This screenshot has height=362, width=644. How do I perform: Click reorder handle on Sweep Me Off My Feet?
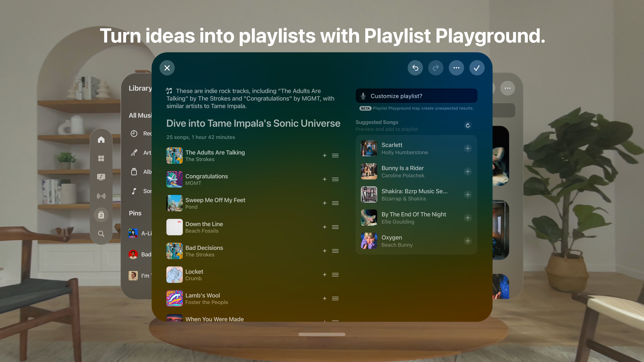tap(335, 203)
